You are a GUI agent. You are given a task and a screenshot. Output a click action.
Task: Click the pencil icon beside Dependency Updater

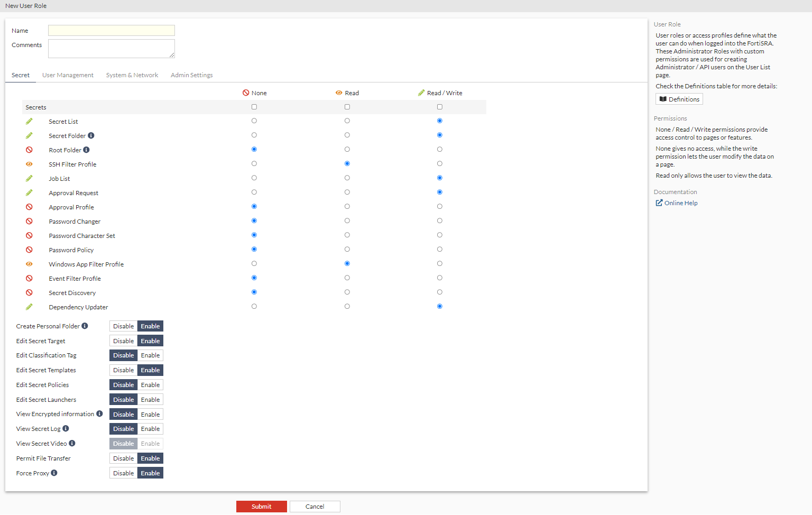pyautogui.click(x=29, y=307)
